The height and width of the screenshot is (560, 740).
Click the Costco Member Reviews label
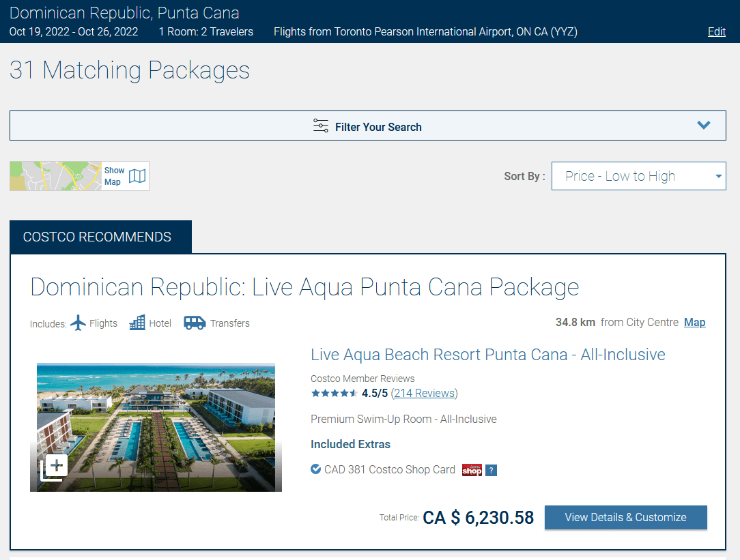coord(362,379)
